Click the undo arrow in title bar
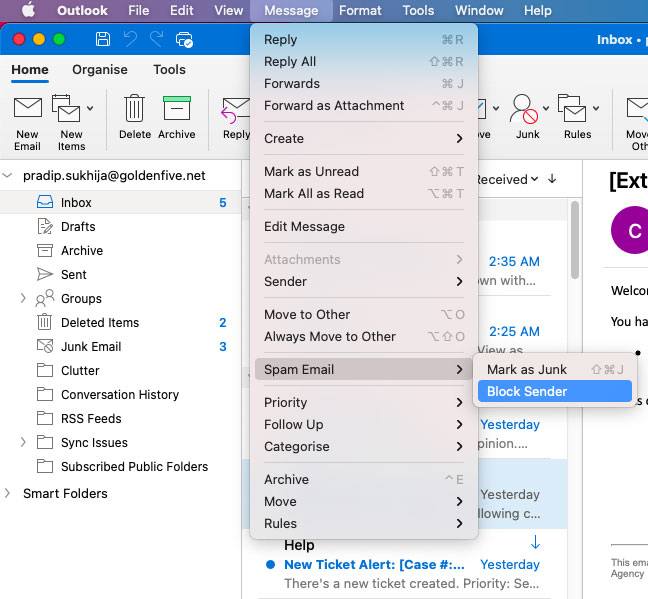Screen dimensions: 648x599 pos(130,40)
